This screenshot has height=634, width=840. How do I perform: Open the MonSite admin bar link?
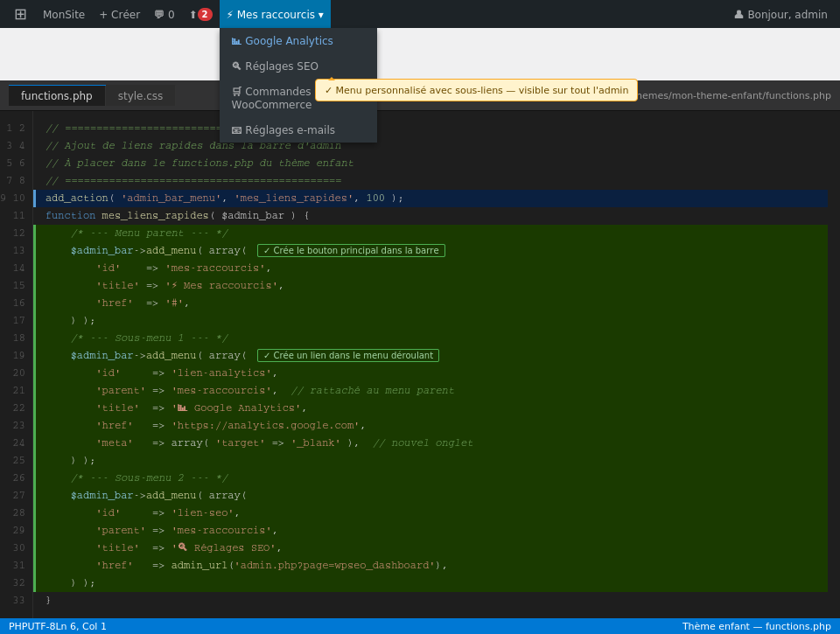click(64, 15)
